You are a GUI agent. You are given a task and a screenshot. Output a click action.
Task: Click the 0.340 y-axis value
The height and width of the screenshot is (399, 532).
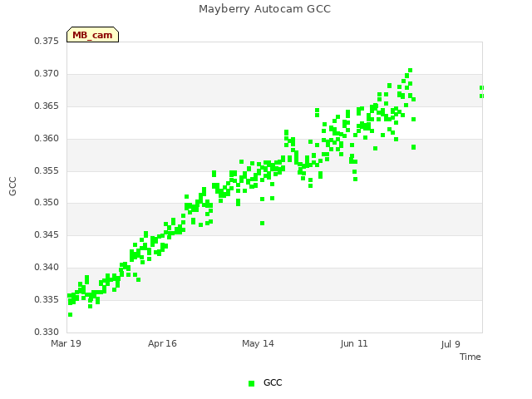(47, 268)
